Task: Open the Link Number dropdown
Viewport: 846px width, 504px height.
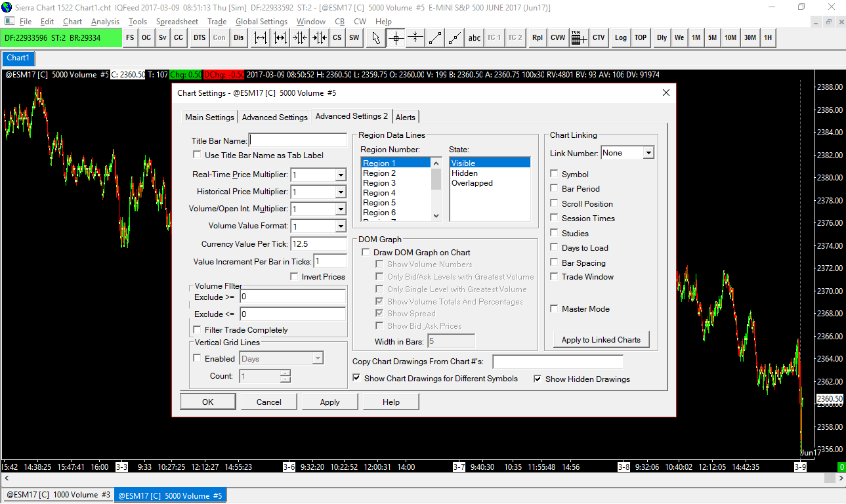Action: pyautogui.click(x=648, y=153)
